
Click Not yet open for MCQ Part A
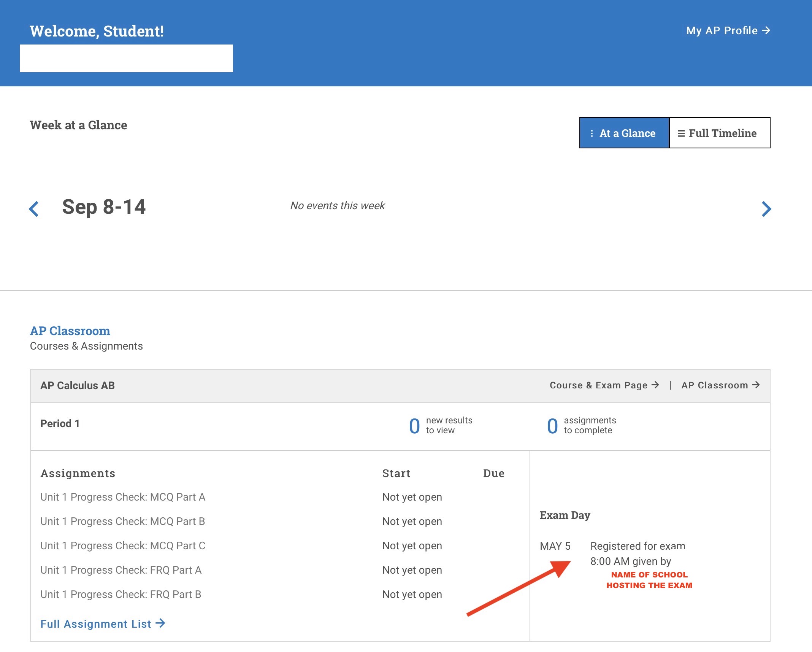(x=412, y=497)
